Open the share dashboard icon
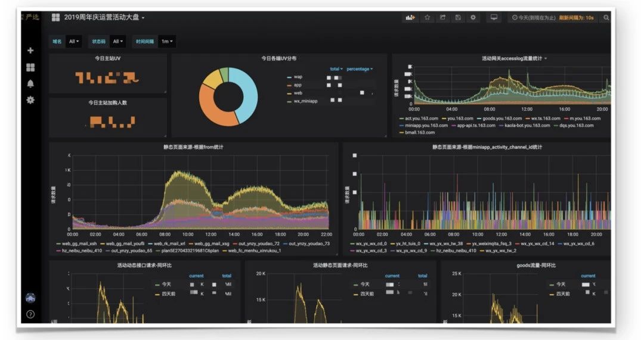 (x=442, y=18)
